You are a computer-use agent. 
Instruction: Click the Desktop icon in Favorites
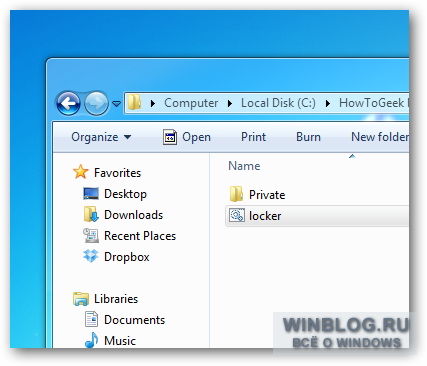[91, 194]
